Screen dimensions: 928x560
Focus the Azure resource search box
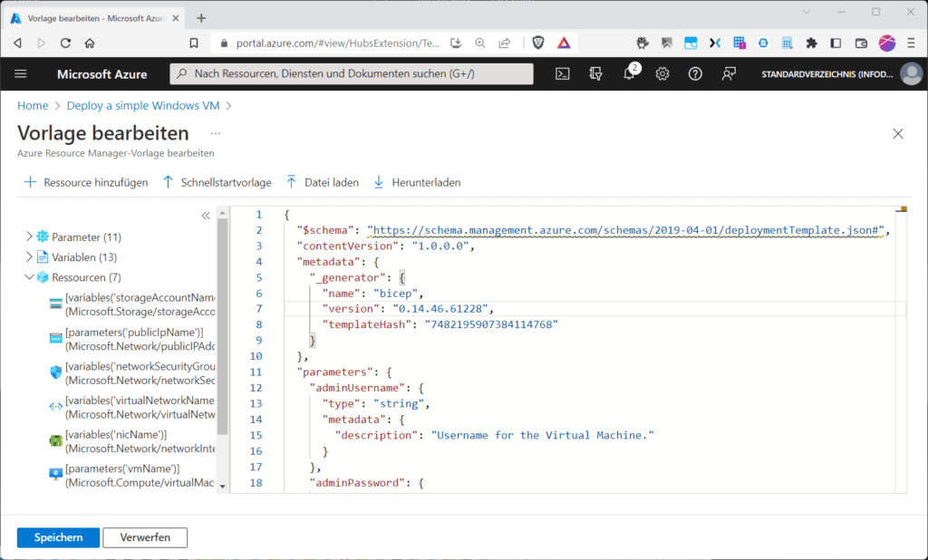pyautogui.click(x=352, y=74)
